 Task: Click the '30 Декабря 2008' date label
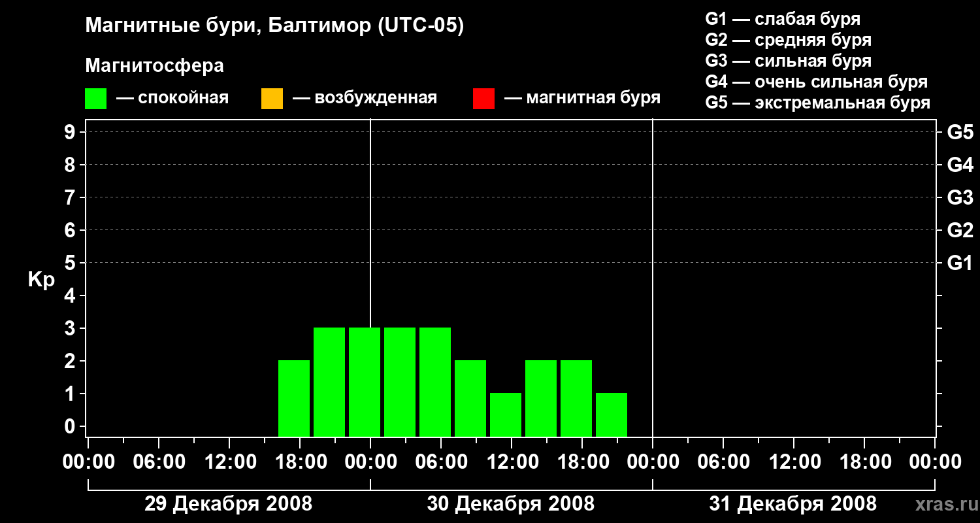pyautogui.click(x=511, y=504)
